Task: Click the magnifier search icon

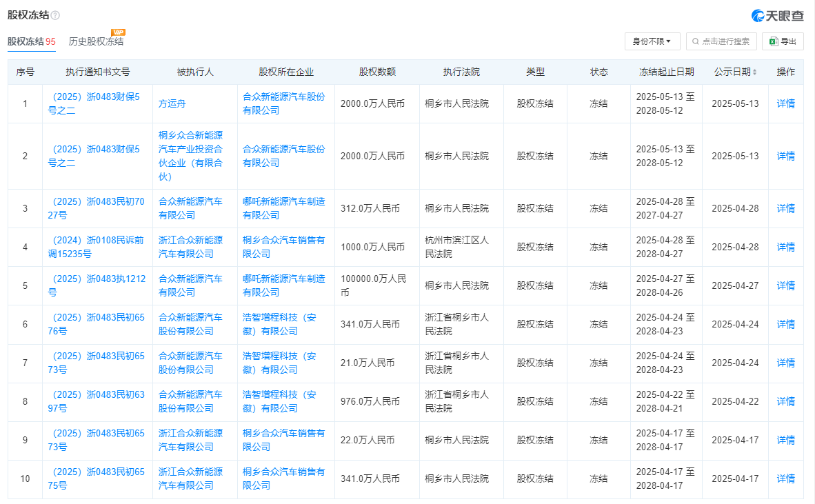Action: pyautogui.click(x=696, y=41)
